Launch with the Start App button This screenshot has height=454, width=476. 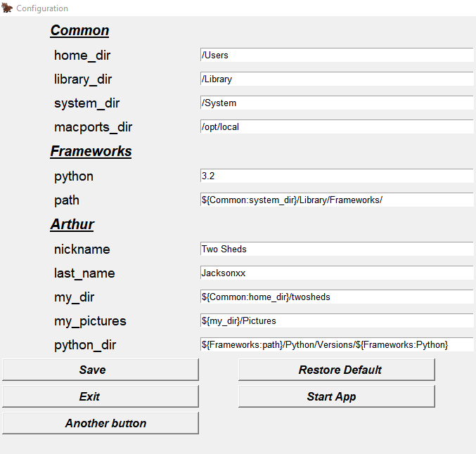[x=336, y=396]
